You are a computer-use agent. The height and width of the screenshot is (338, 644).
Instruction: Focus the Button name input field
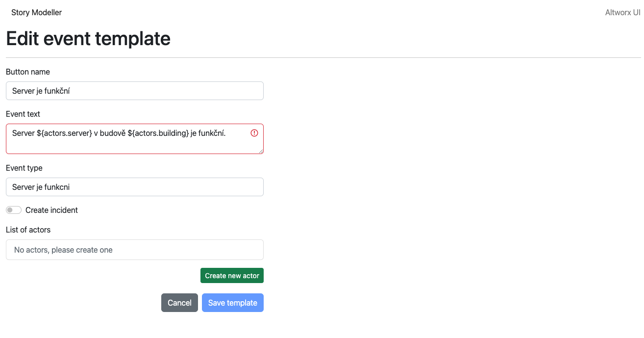tap(135, 91)
